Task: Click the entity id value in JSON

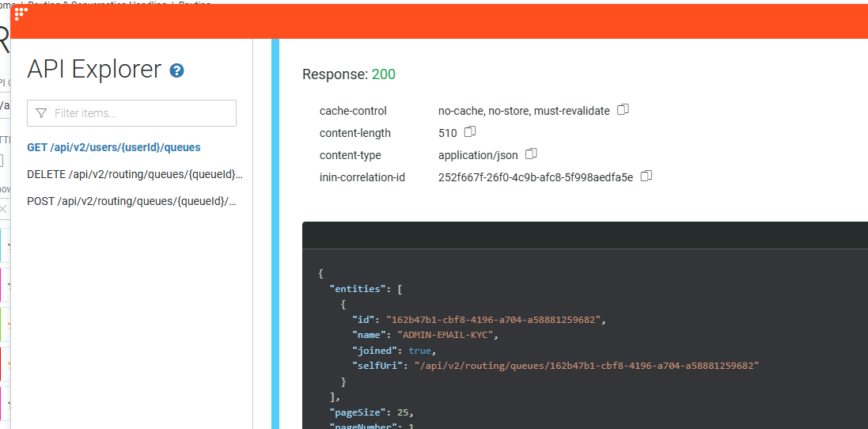Action: coord(495,319)
